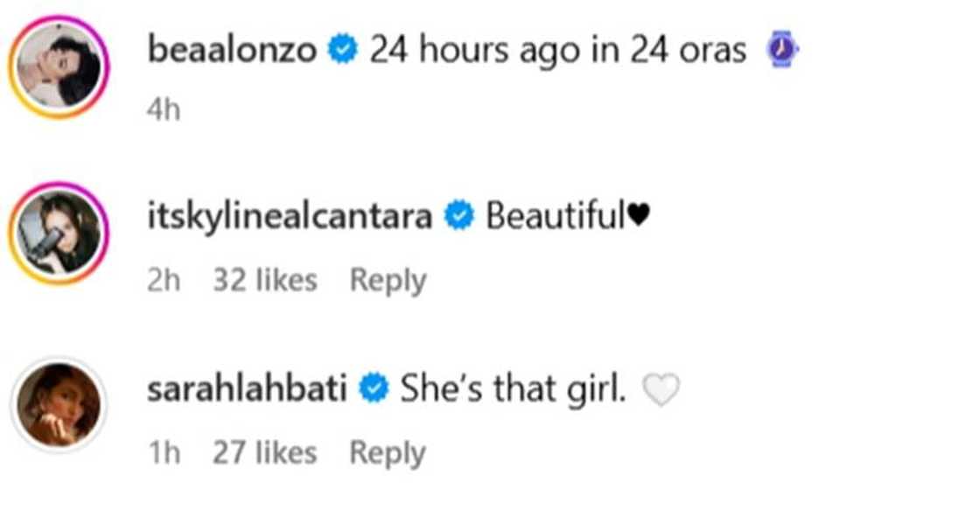Go to itskylinealcantara's profile via username
Image resolution: width=980 pixels, height=510 pixels.
290,217
